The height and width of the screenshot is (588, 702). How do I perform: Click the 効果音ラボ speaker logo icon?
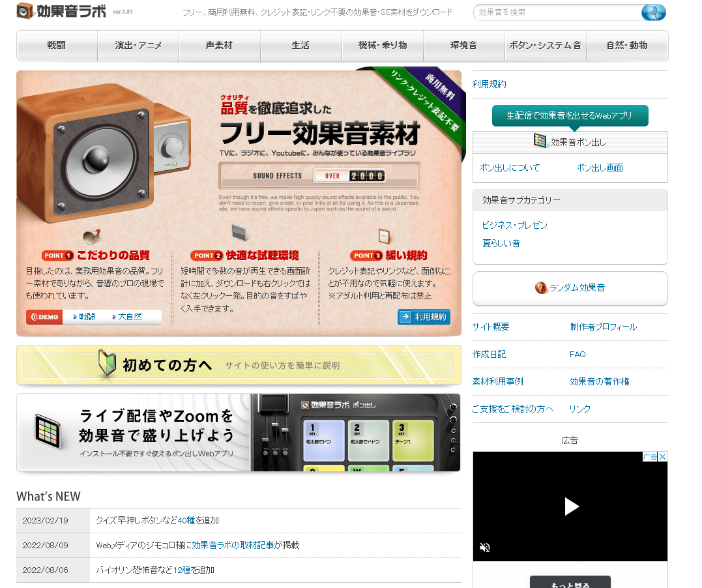25,12
